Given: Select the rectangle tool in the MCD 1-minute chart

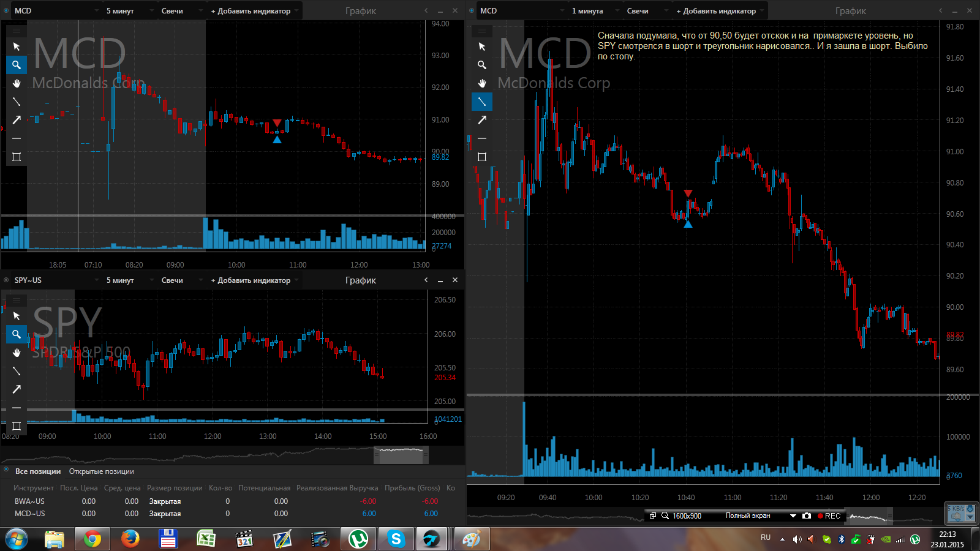Looking at the screenshot, I should [482, 157].
